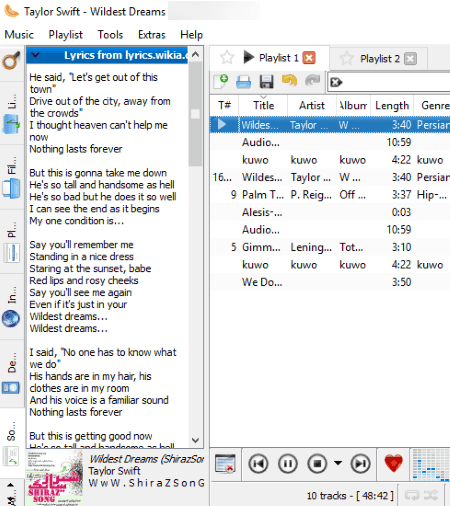Open the Extras menu
Screen dimensions: 450x506
click(x=152, y=35)
